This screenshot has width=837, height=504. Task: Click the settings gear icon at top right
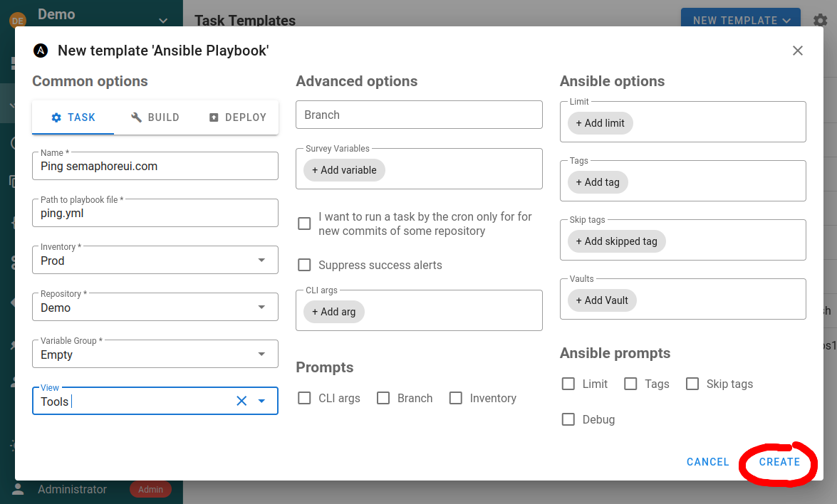pyautogui.click(x=821, y=20)
